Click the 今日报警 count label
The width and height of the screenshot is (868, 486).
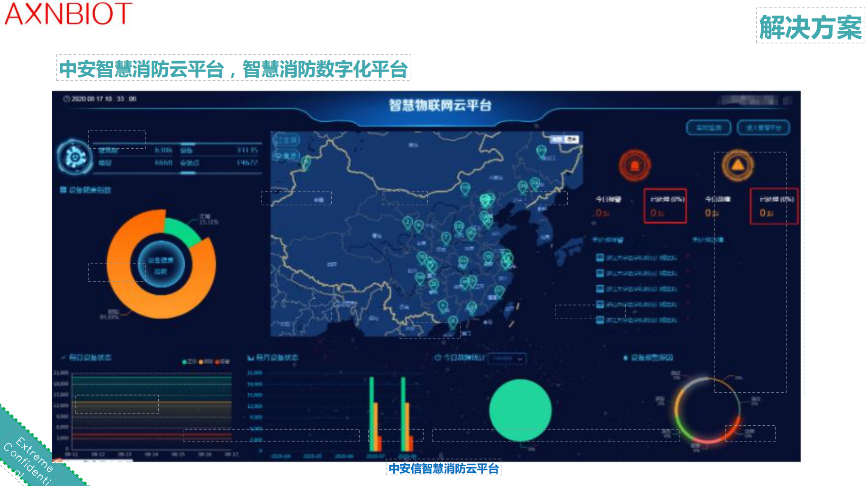point(608,199)
